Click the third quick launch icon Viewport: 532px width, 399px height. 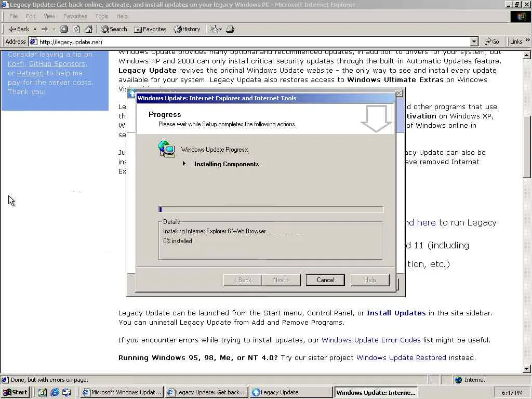pyautogui.click(x=67, y=393)
